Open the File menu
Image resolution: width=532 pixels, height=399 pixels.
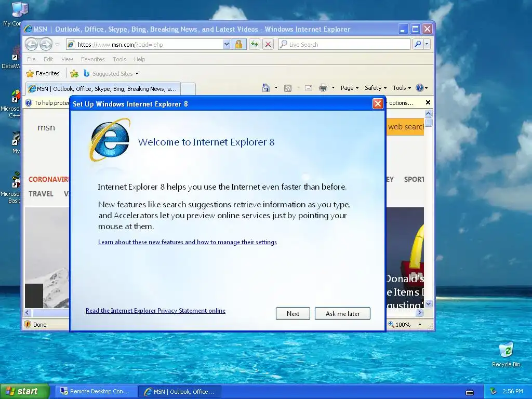pyautogui.click(x=31, y=59)
